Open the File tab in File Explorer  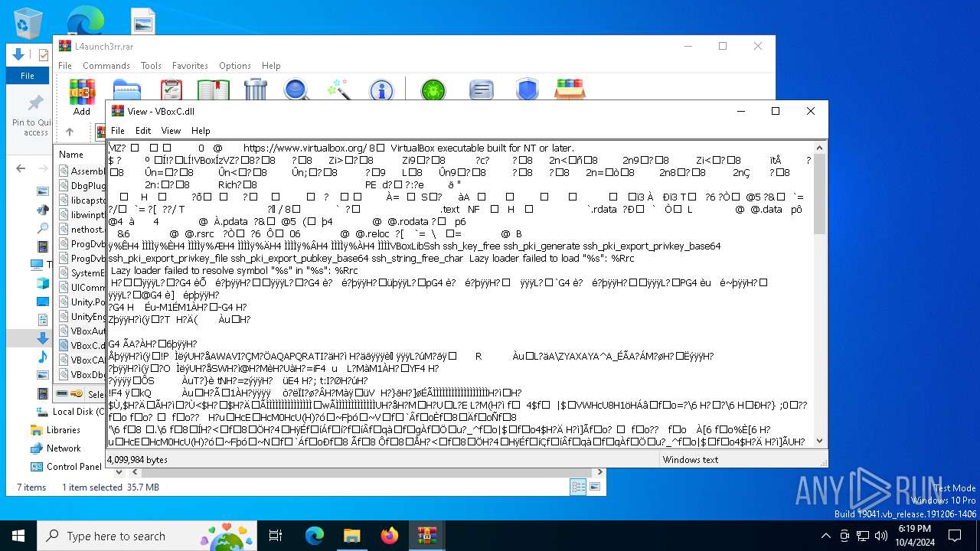pos(28,76)
